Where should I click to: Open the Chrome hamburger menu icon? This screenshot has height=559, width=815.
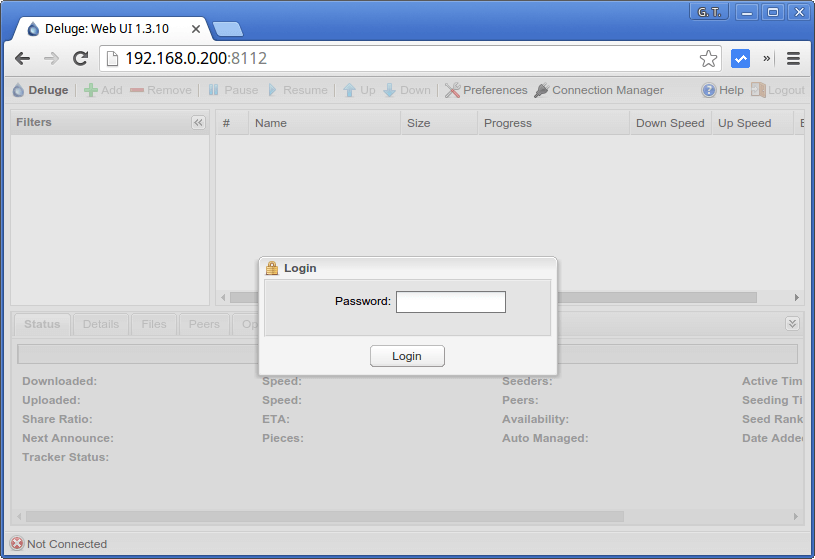(793, 59)
